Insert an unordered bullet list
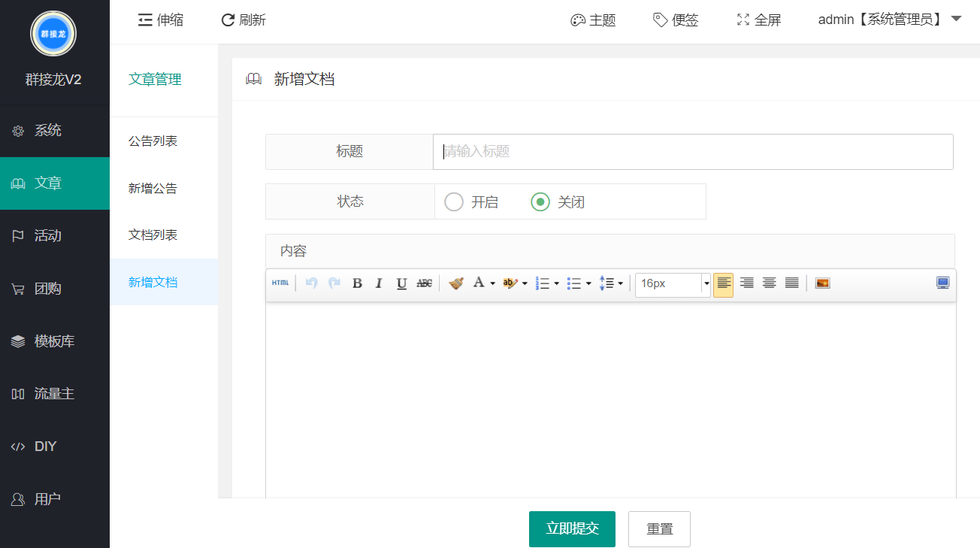980x548 pixels. (x=574, y=283)
